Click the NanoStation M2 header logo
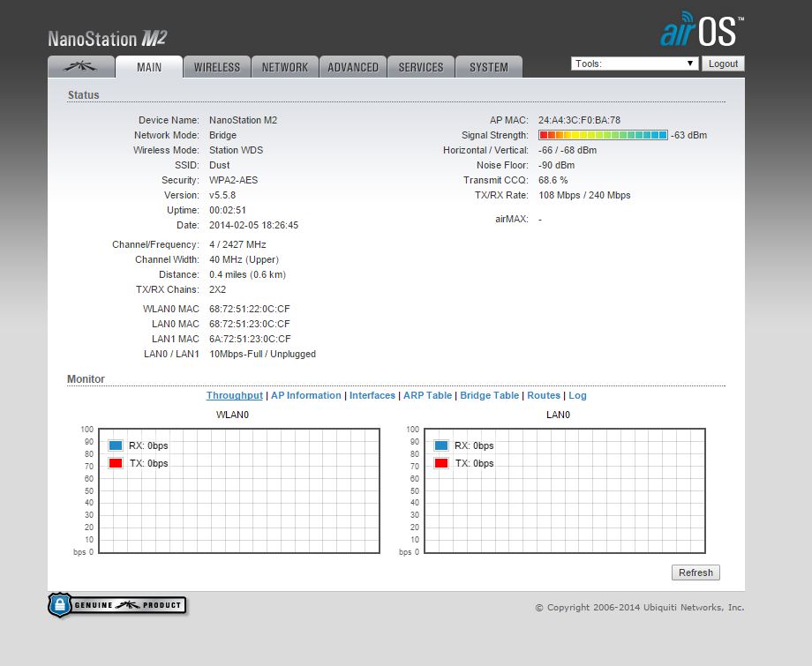The width and height of the screenshot is (812, 666). (108, 39)
